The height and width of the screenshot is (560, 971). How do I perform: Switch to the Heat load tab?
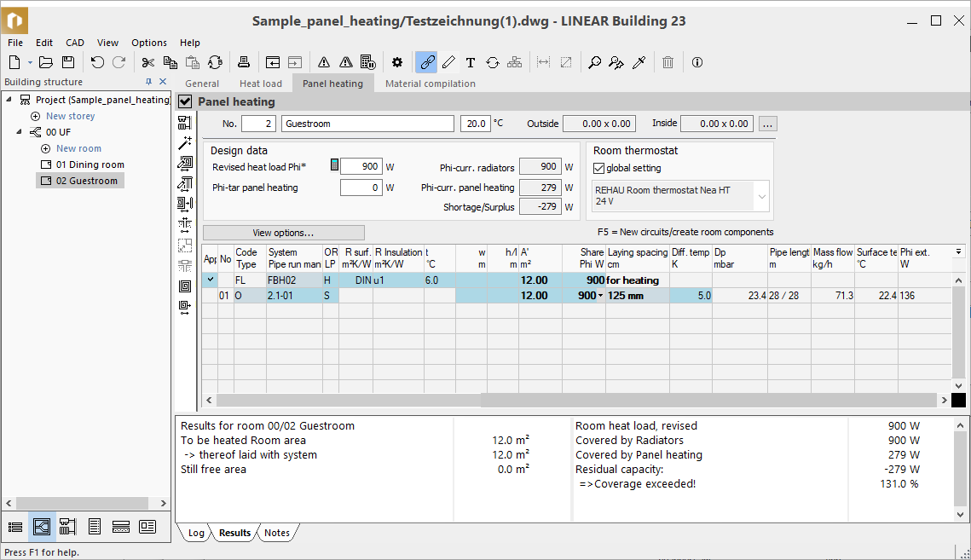261,84
